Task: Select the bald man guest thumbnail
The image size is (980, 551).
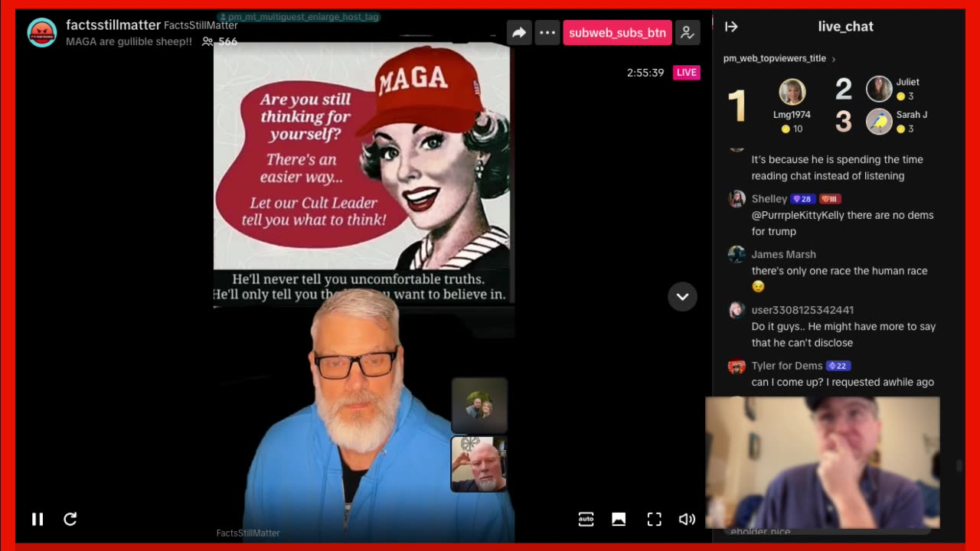Action: 479,464
